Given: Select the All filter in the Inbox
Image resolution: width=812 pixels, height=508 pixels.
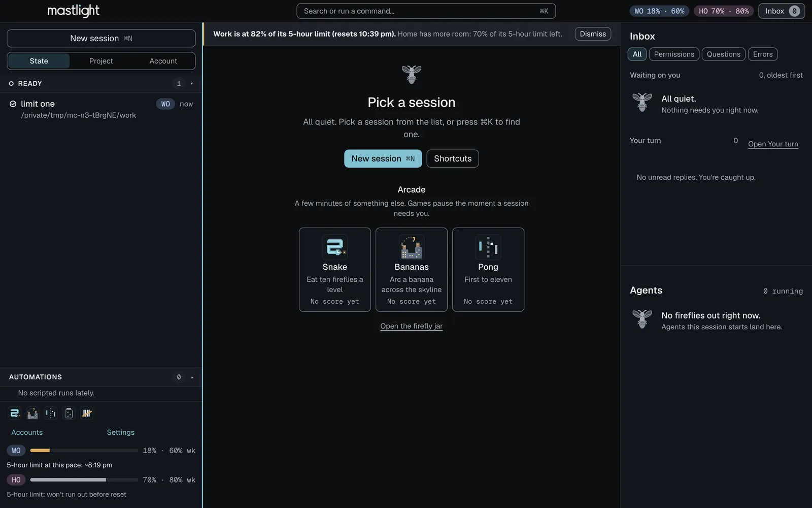Looking at the screenshot, I should [637, 54].
